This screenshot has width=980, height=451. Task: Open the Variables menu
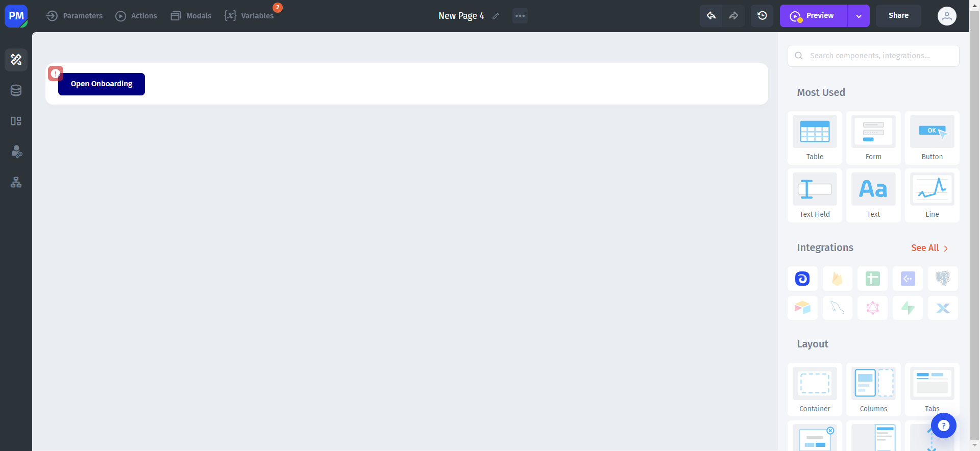coord(249,16)
